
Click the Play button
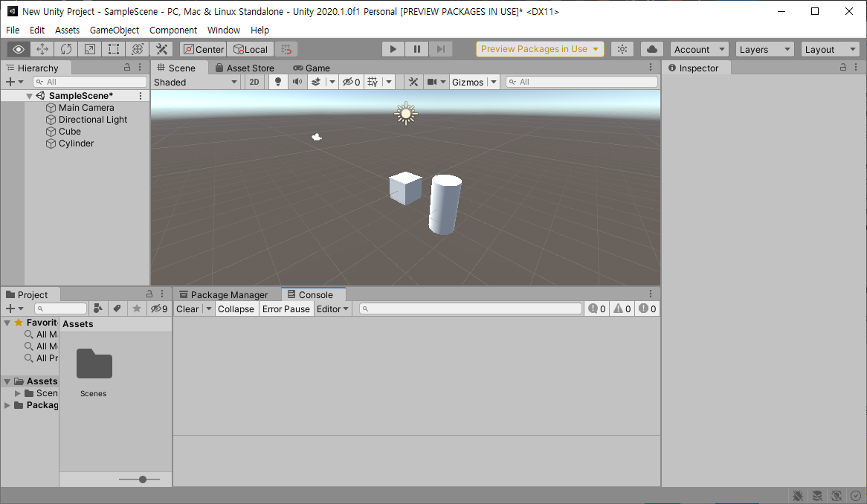[393, 49]
